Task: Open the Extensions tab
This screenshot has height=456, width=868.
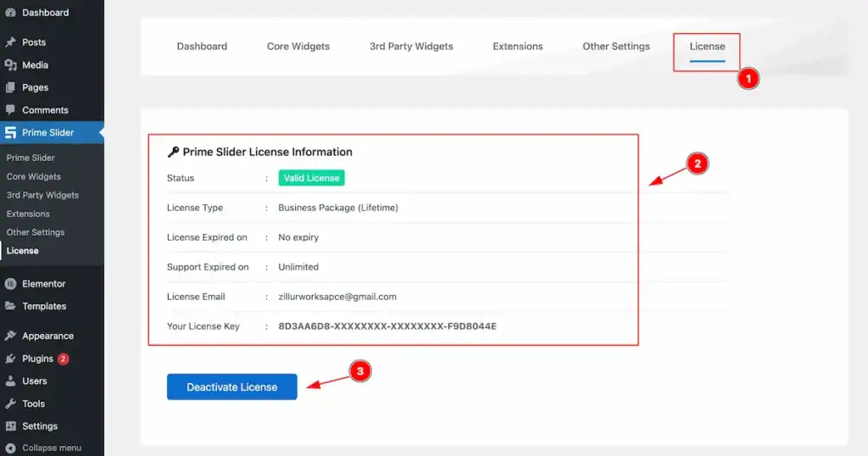Action: (518, 47)
